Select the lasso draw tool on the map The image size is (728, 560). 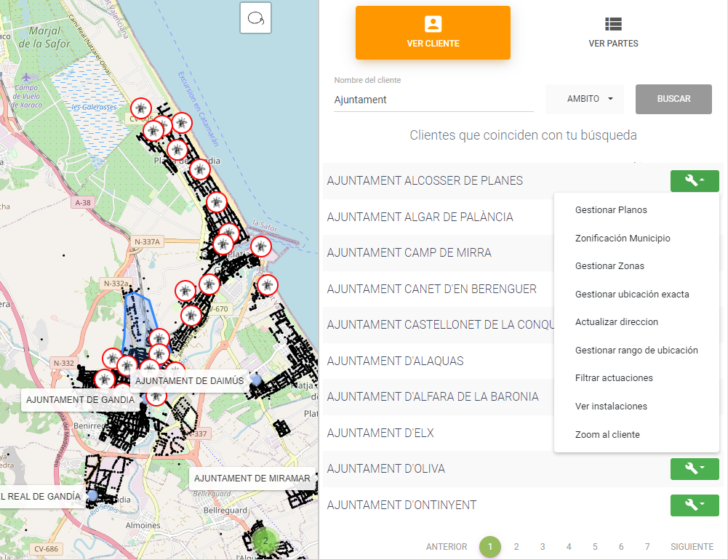point(255,18)
